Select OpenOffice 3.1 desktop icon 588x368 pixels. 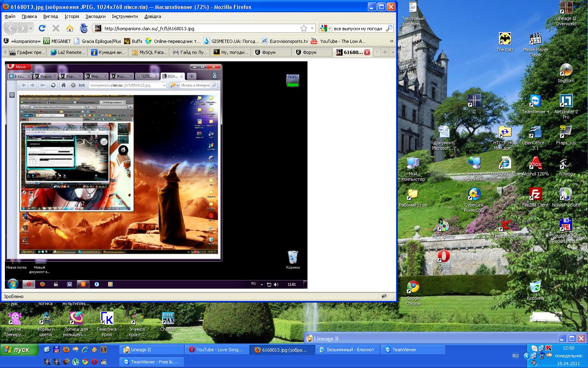tap(535, 138)
